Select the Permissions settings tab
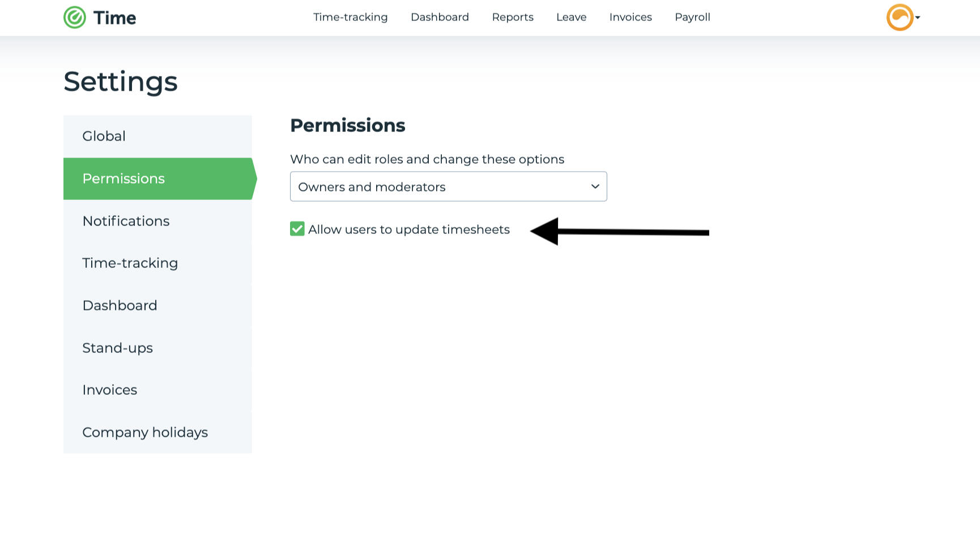The width and height of the screenshot is (980, 533). 123,178
